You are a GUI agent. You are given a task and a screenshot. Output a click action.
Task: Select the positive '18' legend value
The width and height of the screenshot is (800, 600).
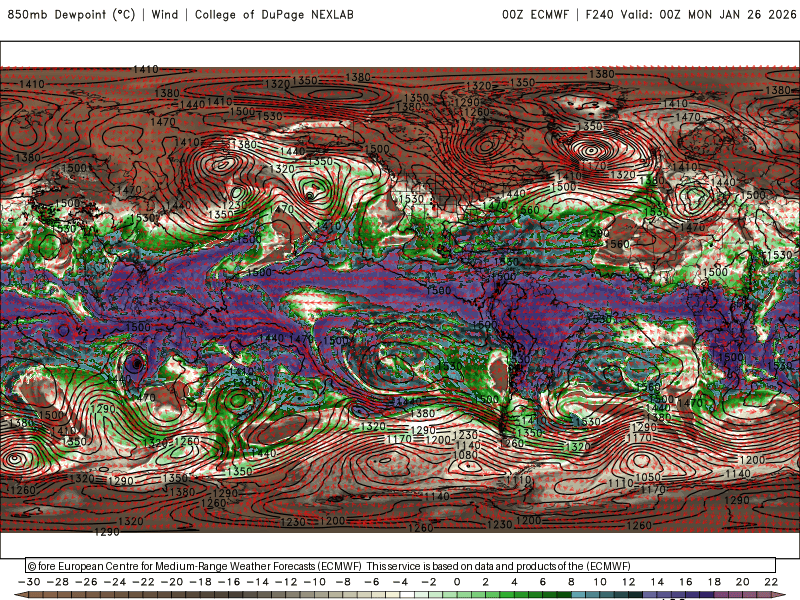coord(714,582)
